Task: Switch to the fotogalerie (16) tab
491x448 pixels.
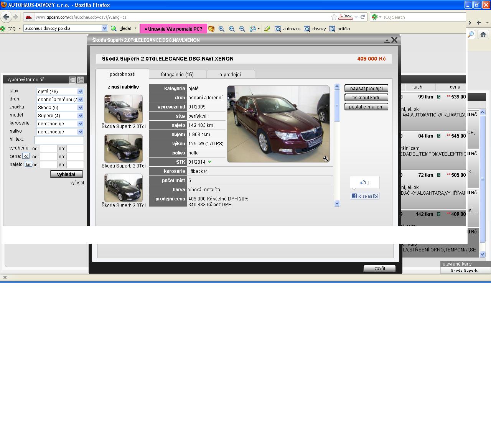Action: point(177,74)
